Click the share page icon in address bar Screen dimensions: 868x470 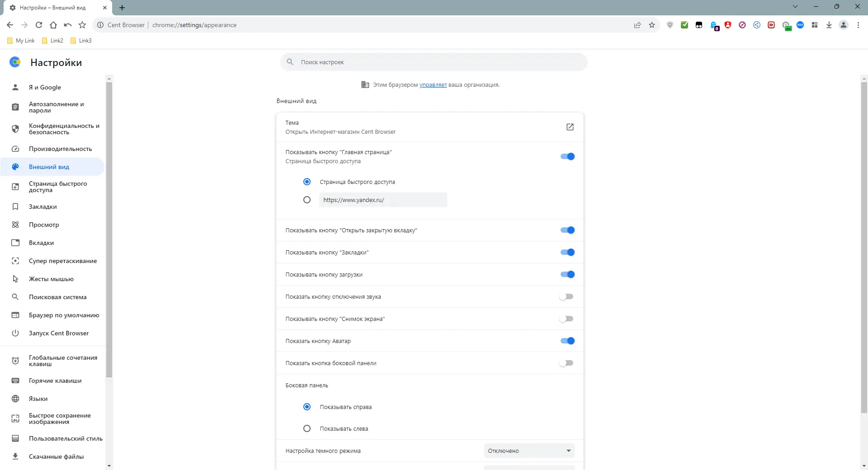[x=637, y=25]
